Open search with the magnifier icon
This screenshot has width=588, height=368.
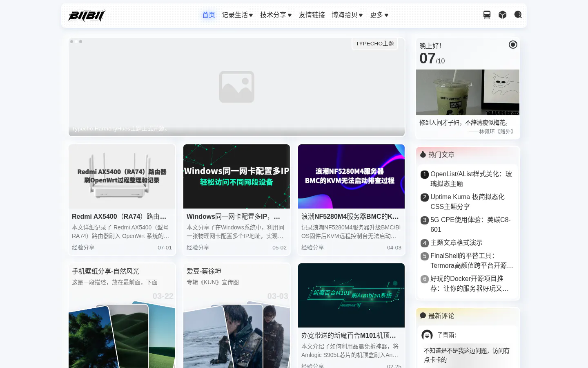tap(518, 15)
